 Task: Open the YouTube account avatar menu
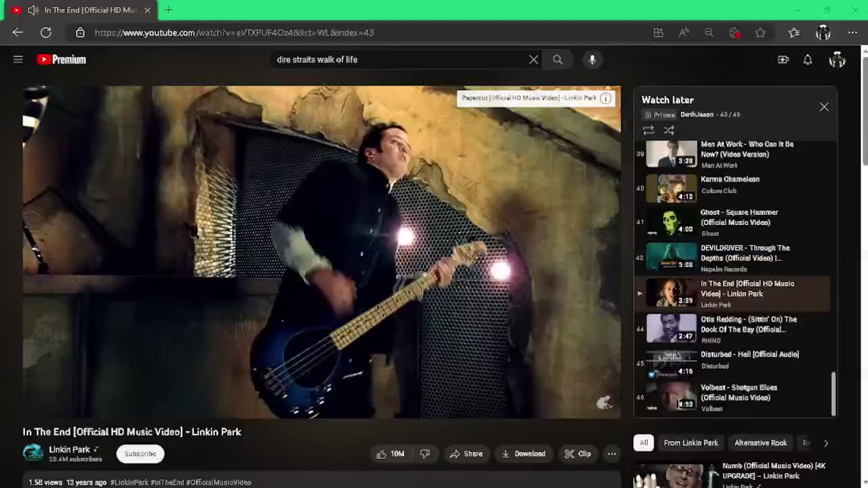click(x=837, y=60)
